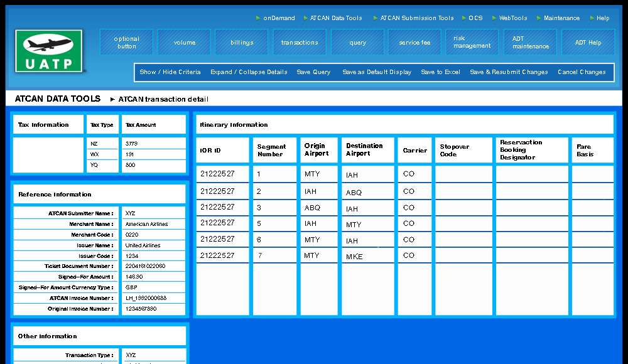The width and height of the screenshot is (628, 364).
Task: Select the billings navigation button
Action: click(x=242, y=43)
